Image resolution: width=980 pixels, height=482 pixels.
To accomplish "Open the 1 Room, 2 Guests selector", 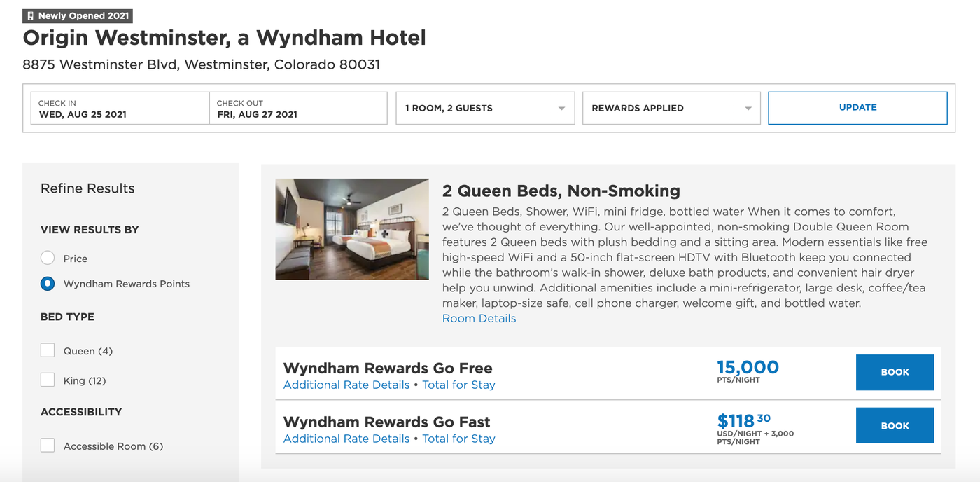I will click(x=485, y=108).
